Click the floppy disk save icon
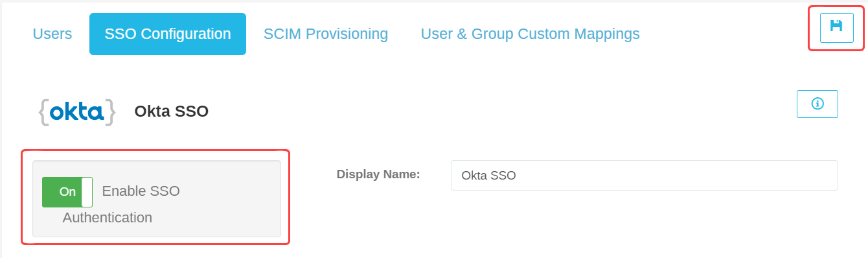 click(836, 27)
